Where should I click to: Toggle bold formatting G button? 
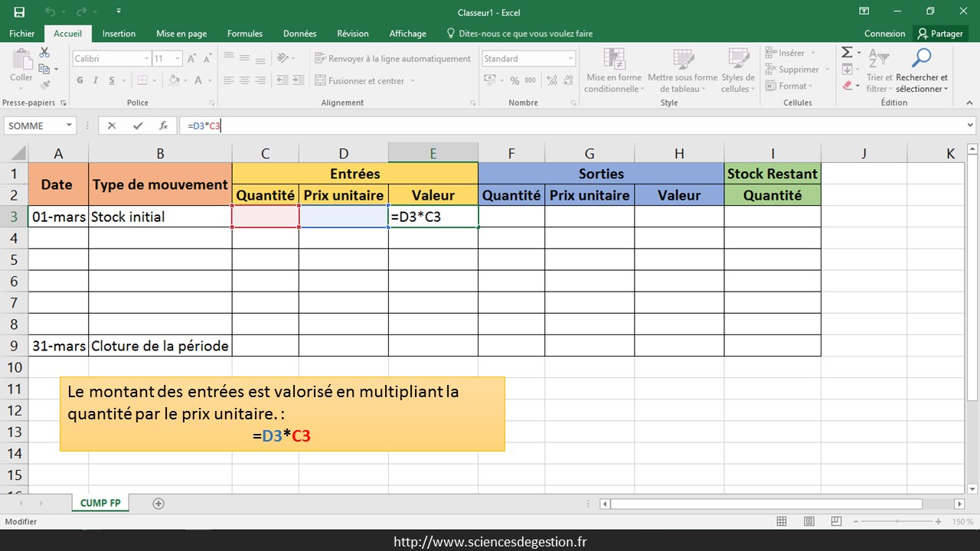click(x=80, y=80)
